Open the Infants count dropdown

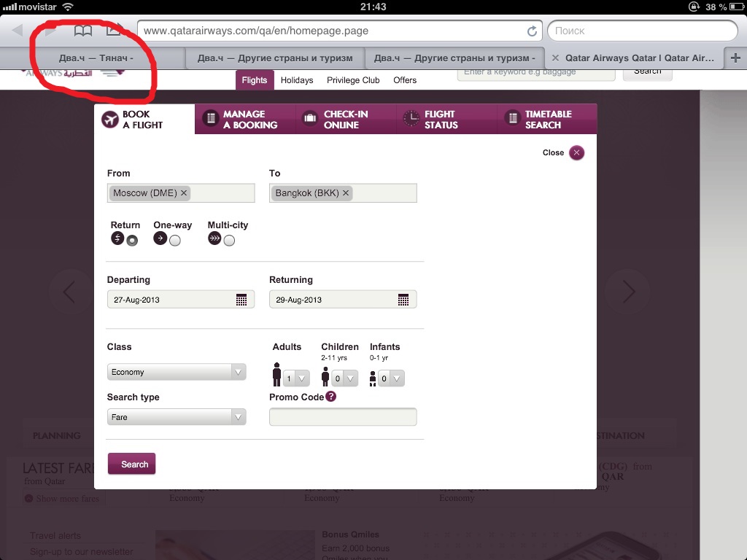[x=391, y=378]
